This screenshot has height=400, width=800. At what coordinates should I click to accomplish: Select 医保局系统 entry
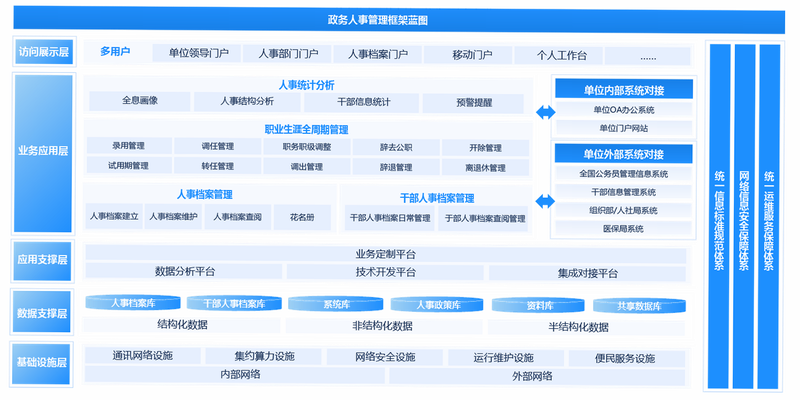point(623,229)
